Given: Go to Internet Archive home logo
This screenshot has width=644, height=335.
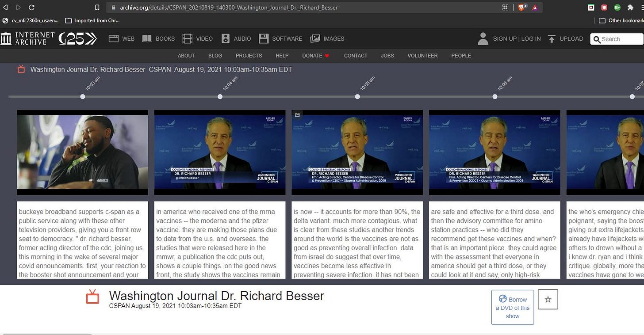Looking at the screenshot, I should (x=27, y=38).
